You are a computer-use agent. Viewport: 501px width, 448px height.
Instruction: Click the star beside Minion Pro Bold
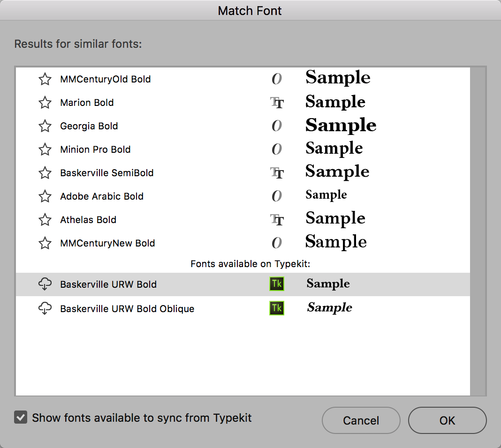point(45,149)
